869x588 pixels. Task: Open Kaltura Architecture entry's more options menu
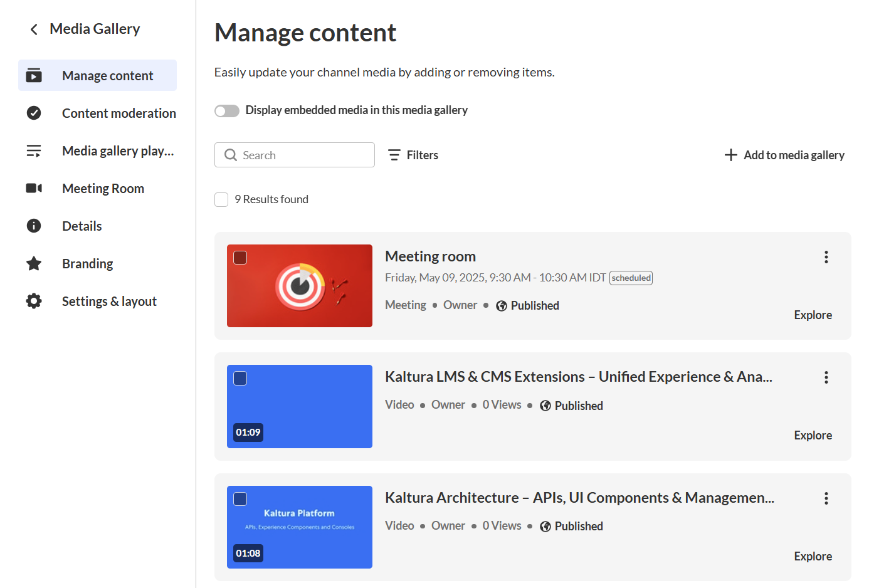(x=826, y=498)
